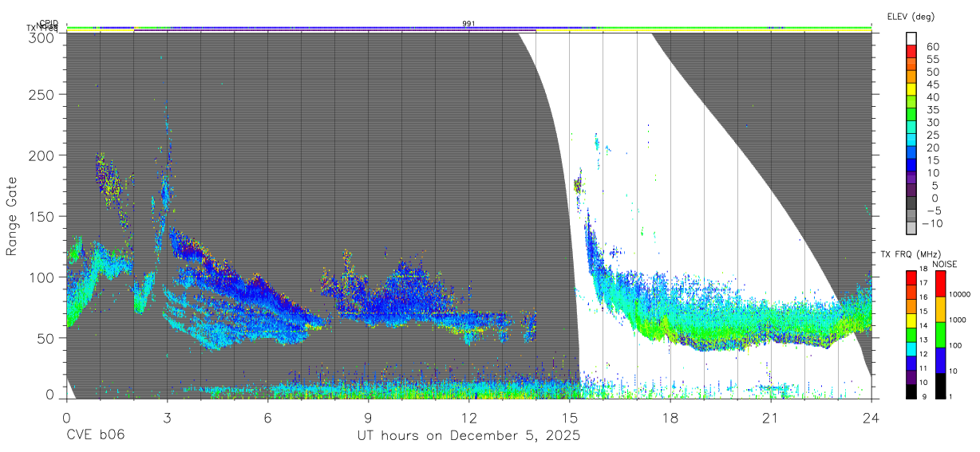Viewport: 980px width, 452px height.
Task: Click the y-axis tick label "100"
Action: pos(41,277)
